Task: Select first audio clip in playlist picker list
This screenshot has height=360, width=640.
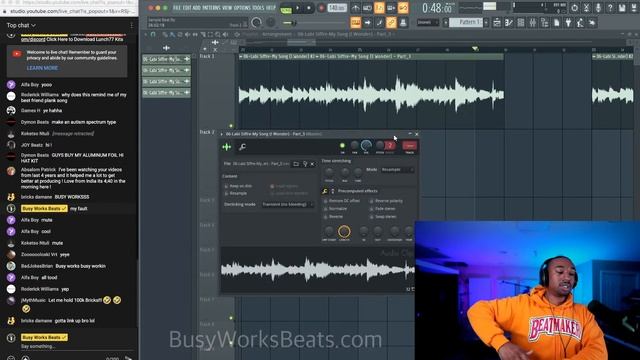Action: [166, 59]
